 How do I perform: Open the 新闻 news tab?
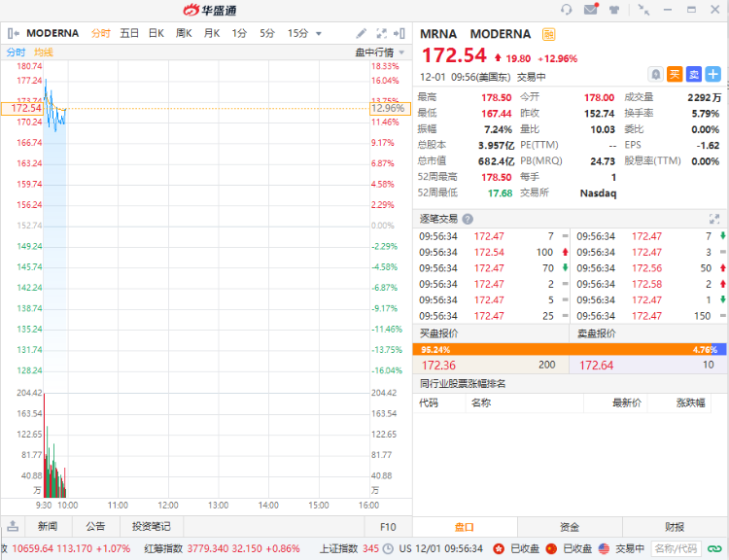(x=48, y=527)
